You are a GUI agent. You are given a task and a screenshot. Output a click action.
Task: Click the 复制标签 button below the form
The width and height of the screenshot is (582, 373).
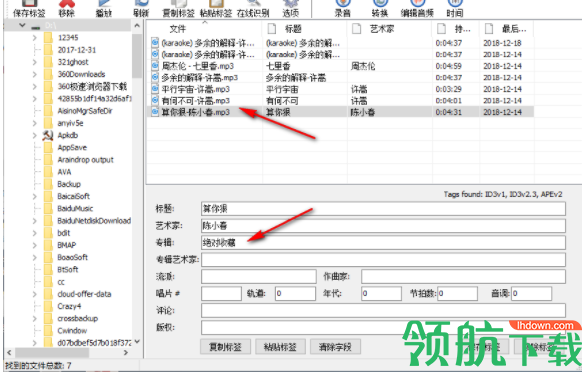(225, 347)
